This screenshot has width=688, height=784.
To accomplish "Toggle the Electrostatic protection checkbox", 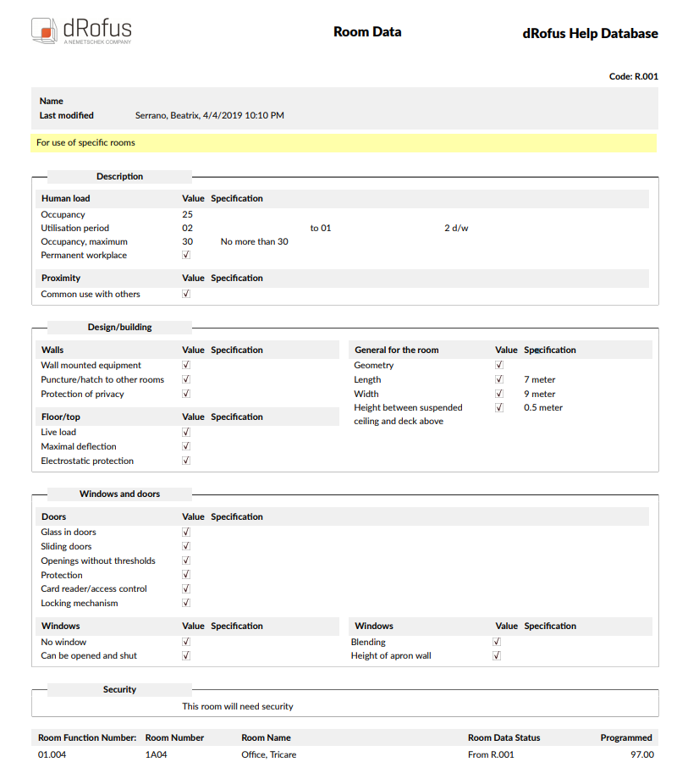I will pos(185,460).
